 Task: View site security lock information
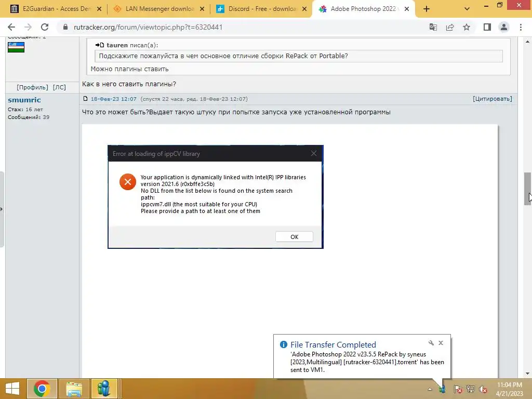coord(65,27)
